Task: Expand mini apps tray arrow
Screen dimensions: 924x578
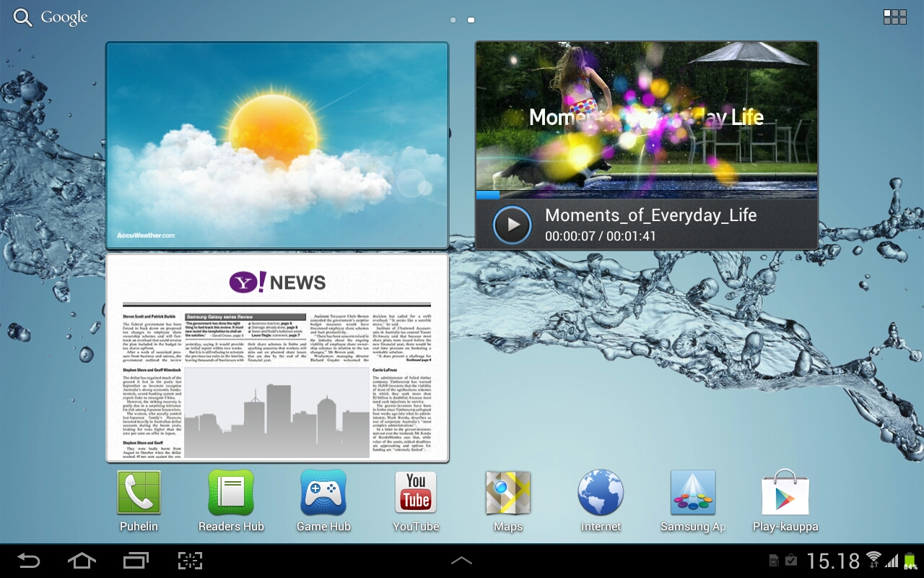Action: point(461,561)
